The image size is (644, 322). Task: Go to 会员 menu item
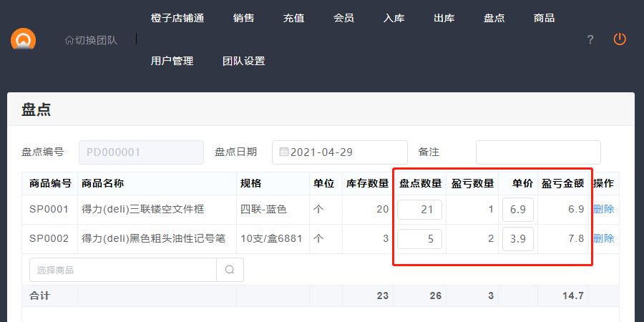343,18
